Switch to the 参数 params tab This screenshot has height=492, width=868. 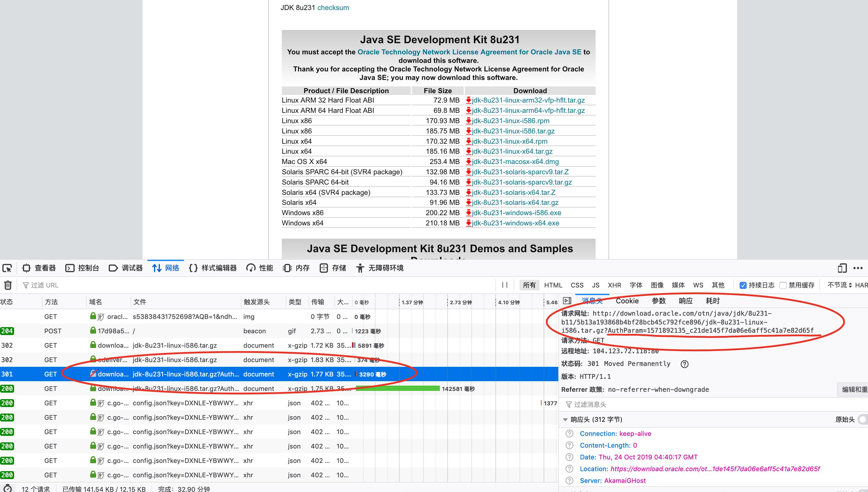pos(658,301)
